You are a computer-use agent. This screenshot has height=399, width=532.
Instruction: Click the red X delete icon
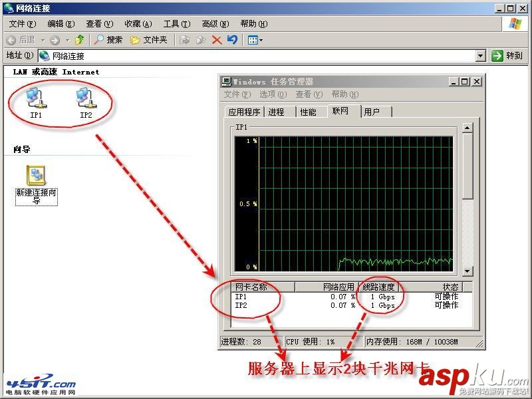pyautogui.click(x=217, y=40)
